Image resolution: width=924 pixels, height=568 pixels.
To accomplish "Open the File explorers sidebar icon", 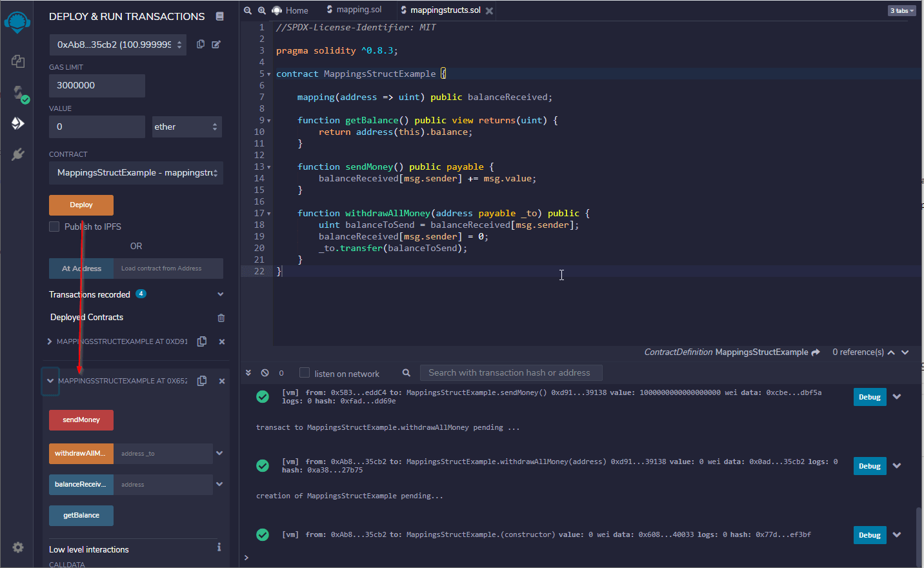I will click(x=18, y=61).
